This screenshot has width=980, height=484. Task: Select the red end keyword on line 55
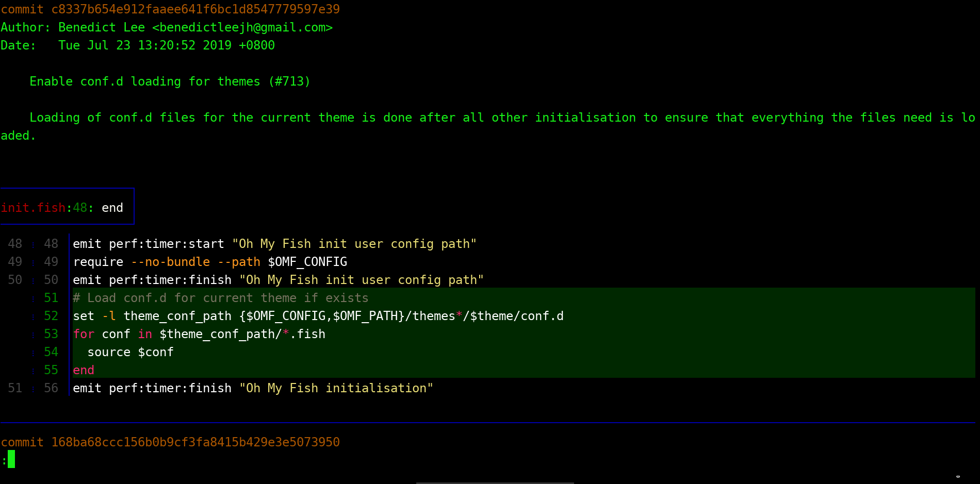click(x=84, y=370)
